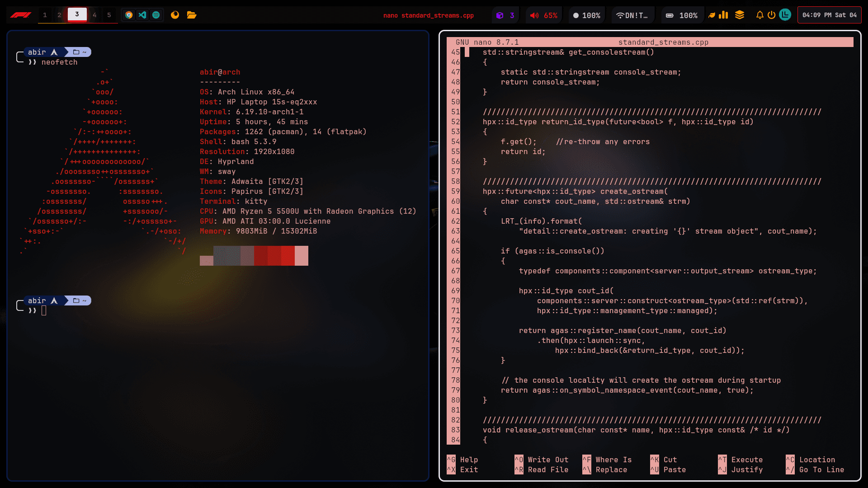Click the orange bar chart icon
The image size is (868, 488).
[x=724, y=15]
